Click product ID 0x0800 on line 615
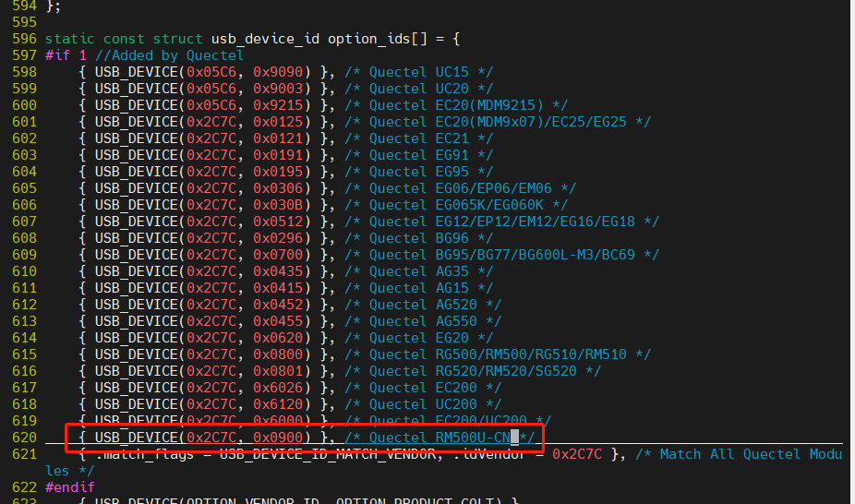This screenshot has width=855, height=504. pyautogui.click(x=278, y=354)
